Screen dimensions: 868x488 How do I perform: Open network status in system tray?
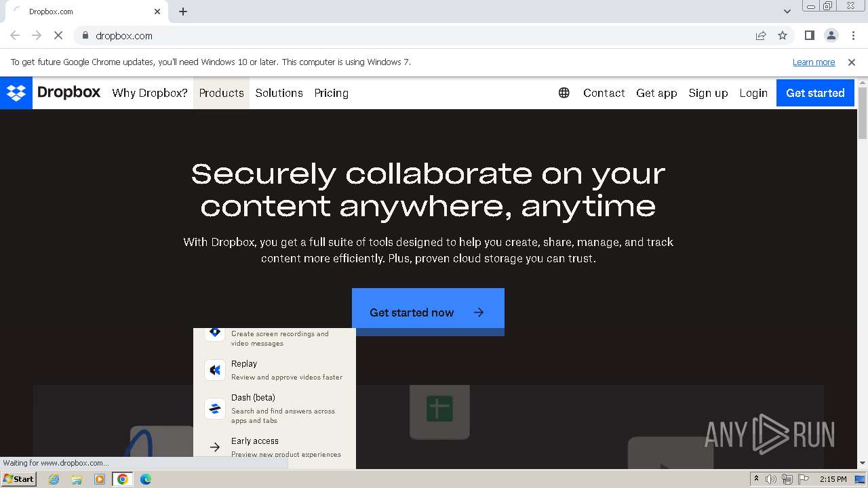coord(787,479)
